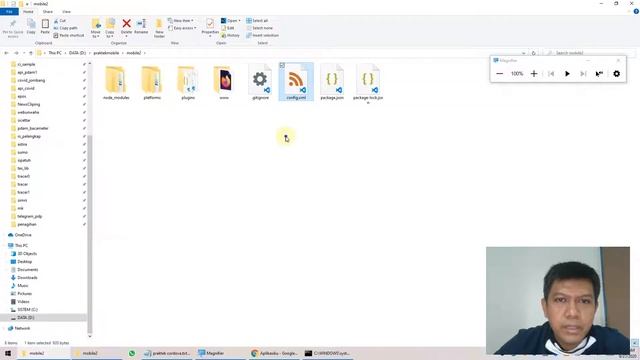Viewport: 640px width, 360px height.
Task: Open the File menu tab
Action: pyautogui.click(x=9, y=11)
